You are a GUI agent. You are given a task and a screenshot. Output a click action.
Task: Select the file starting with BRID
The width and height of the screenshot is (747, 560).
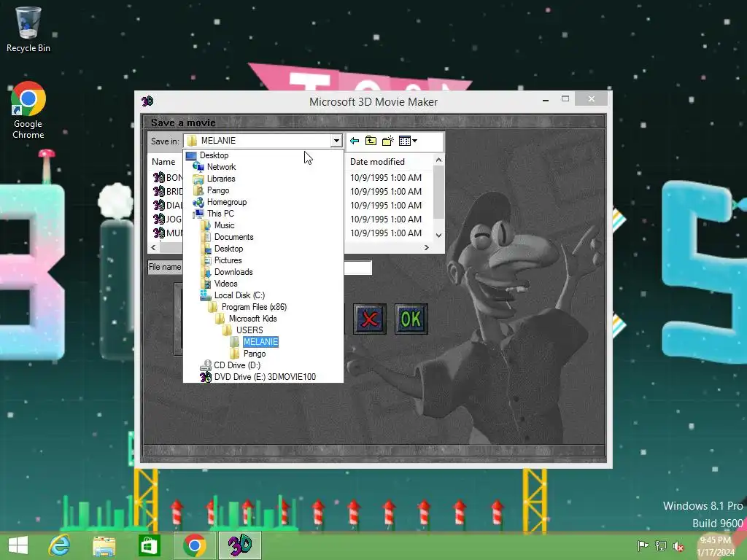point(169,192)
